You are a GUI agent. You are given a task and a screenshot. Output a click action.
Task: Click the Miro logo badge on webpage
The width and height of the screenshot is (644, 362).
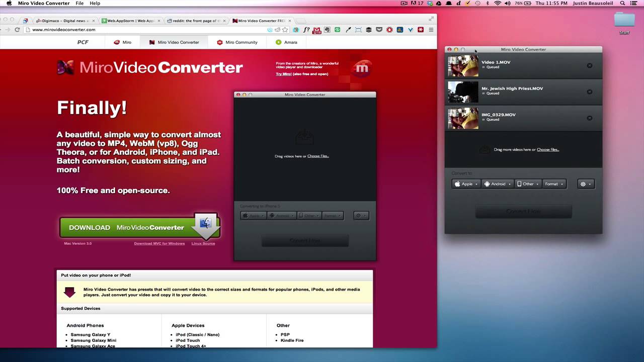362,67
